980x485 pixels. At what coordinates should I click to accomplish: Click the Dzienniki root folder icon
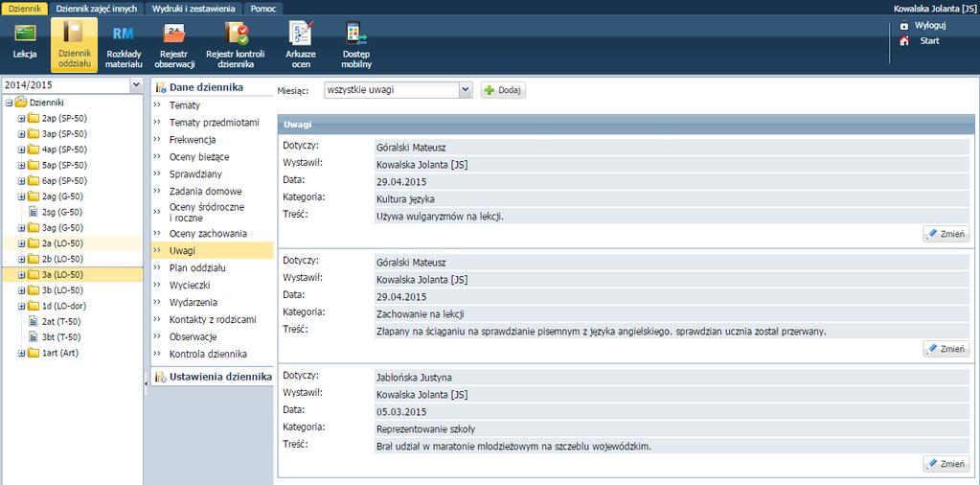(21, 103)
